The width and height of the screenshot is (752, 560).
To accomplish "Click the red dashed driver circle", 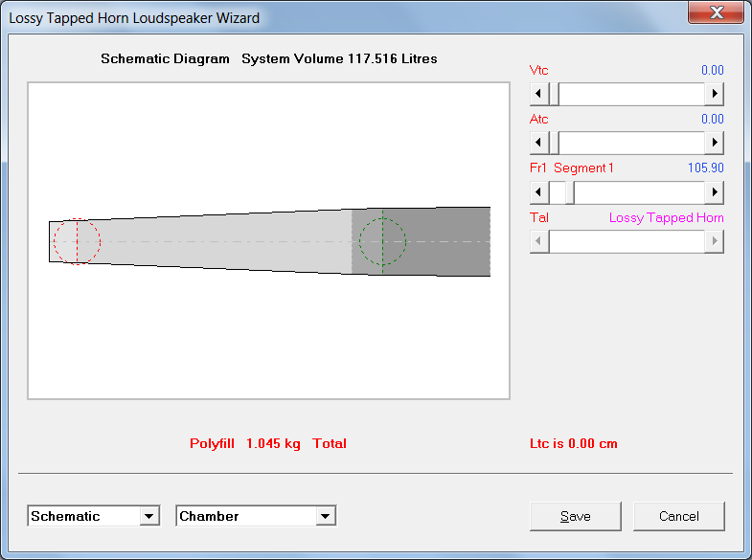I will tap(78, 241).
